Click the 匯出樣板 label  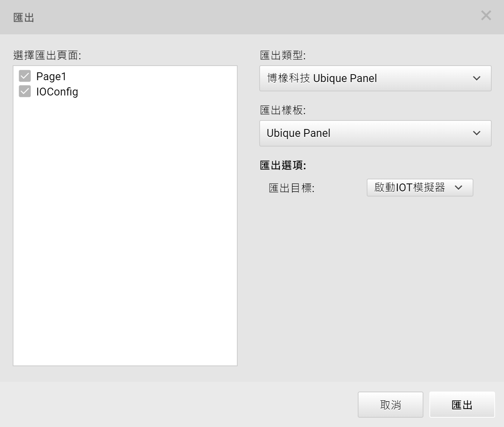(x=283, y=110)
